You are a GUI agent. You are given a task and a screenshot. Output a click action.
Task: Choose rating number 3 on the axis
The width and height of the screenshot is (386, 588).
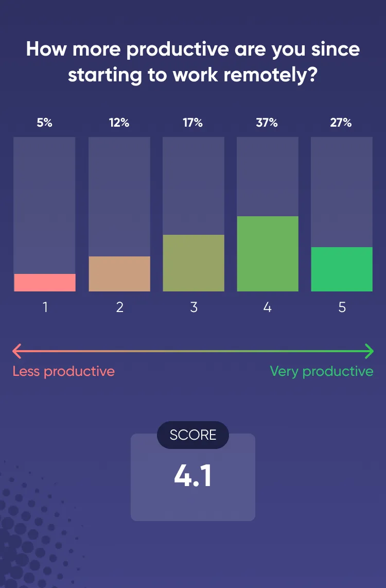point(194,307)
